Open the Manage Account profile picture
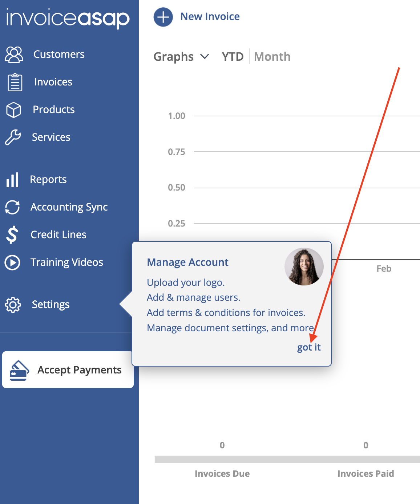The width and height of the screenshot is (420, 504). click(304, 266)
